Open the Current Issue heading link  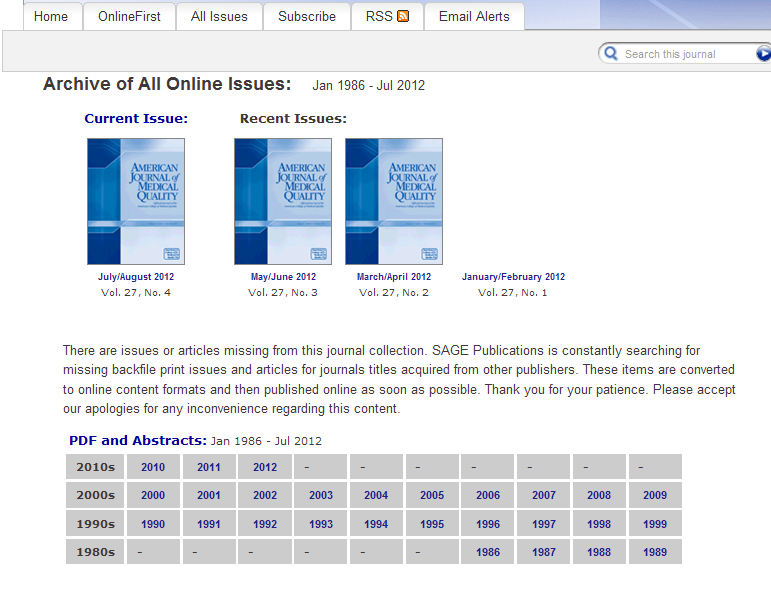pos(136,119)
